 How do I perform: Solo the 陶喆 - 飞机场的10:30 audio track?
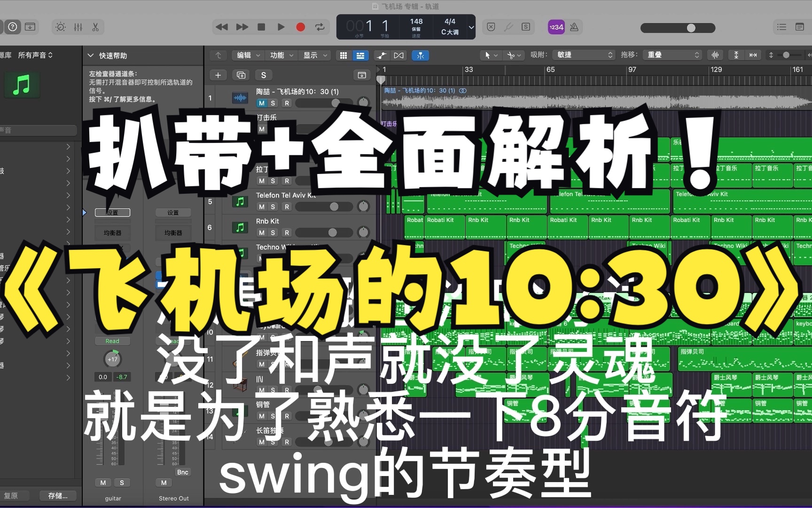click(x=273, y=103)
